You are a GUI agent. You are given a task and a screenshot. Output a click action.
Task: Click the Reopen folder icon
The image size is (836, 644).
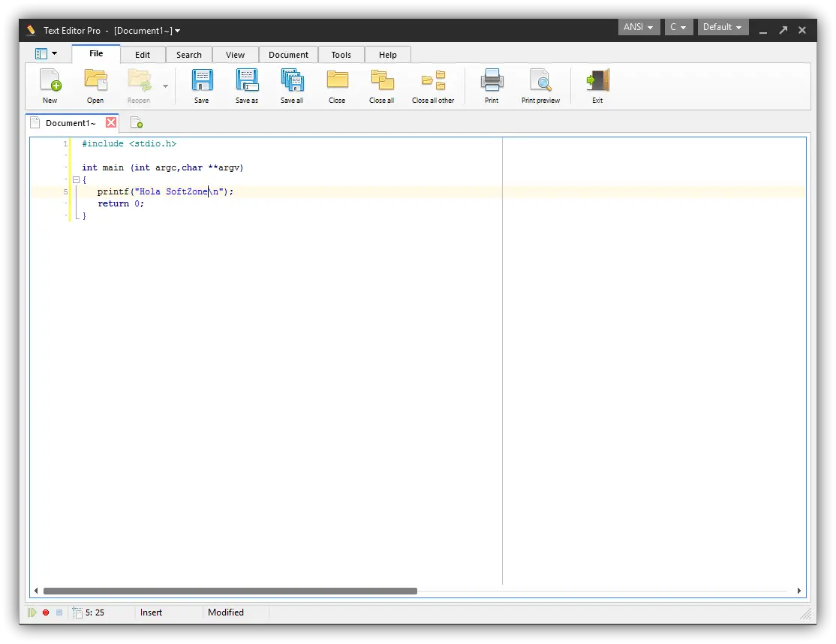click(x=139, y=80)
